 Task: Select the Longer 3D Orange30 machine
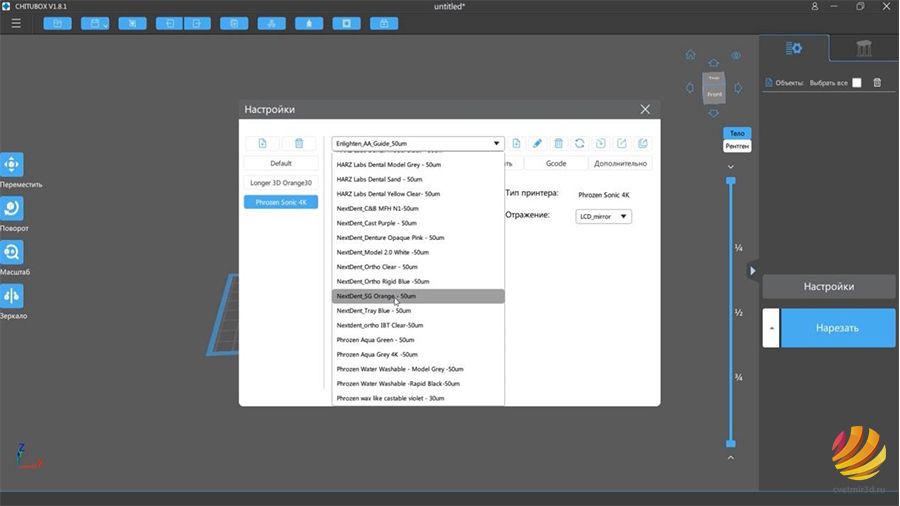(281, 183)
